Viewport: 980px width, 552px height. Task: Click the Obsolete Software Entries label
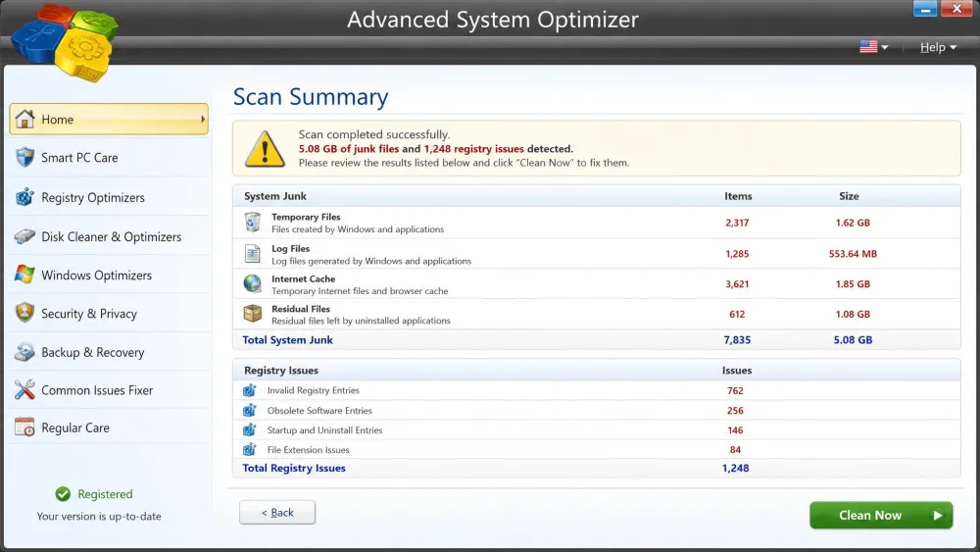tap(319, 410)
